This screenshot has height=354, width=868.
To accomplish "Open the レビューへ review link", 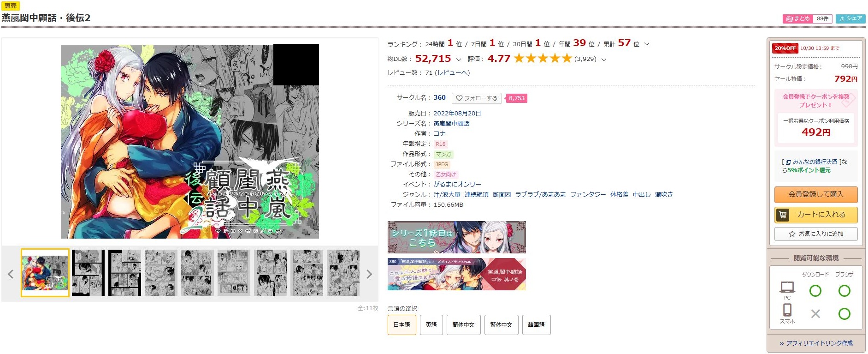I will (454, 73).
